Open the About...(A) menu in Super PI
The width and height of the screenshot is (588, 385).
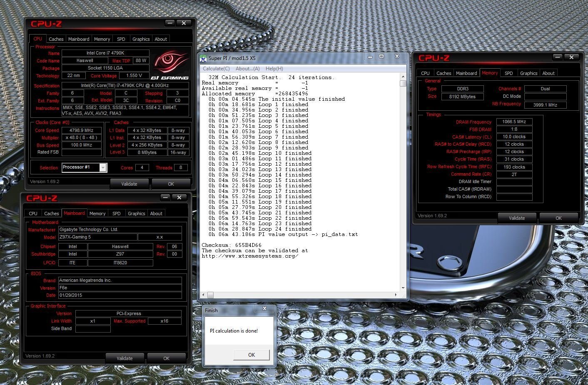(248, 69)
